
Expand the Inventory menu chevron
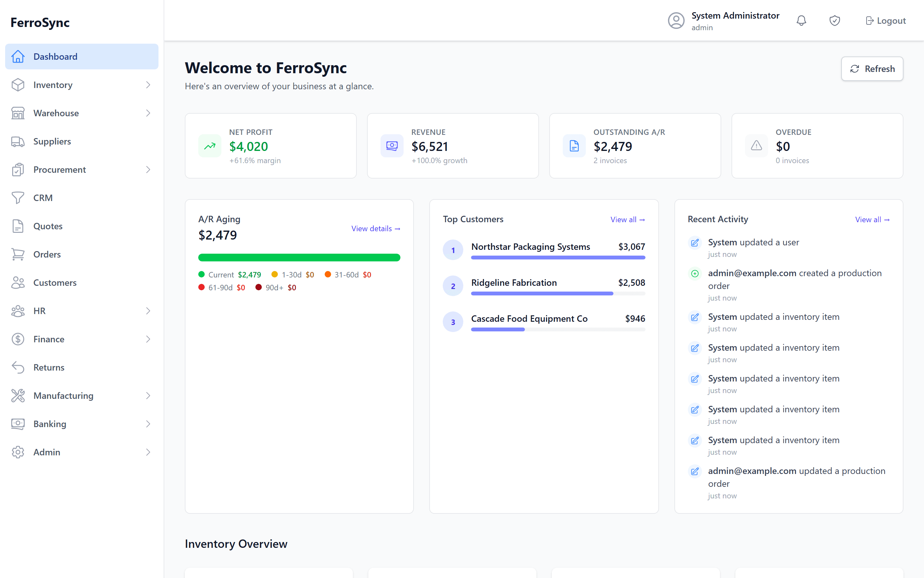pos(148,85)
